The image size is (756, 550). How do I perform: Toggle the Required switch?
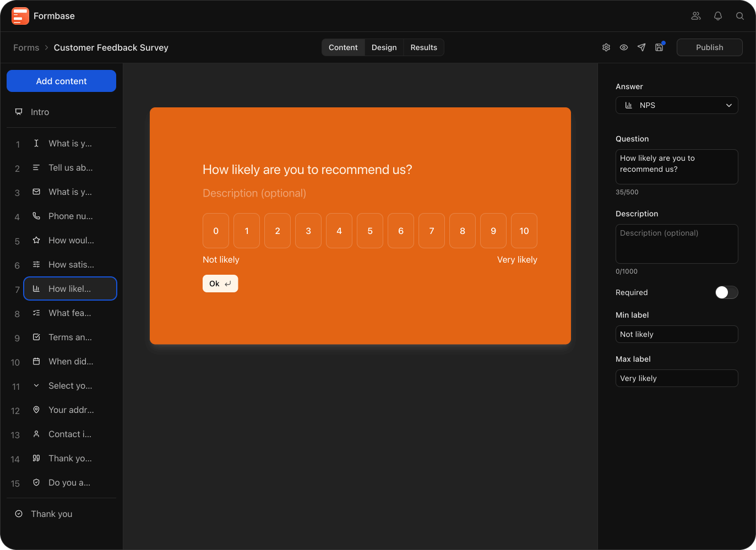click(x=726, y=292)
